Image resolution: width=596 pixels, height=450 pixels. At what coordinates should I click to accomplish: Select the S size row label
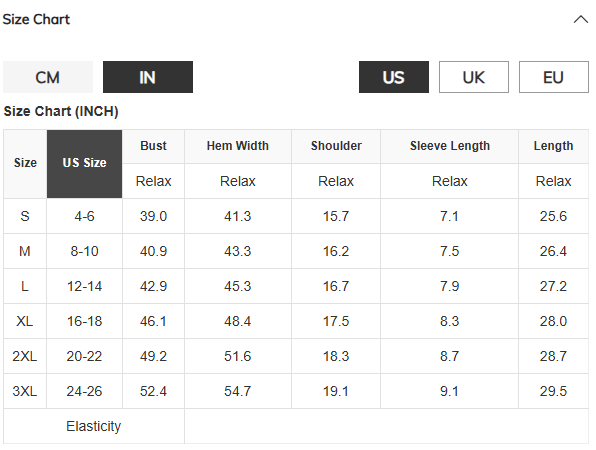click(x=25, y=216)
